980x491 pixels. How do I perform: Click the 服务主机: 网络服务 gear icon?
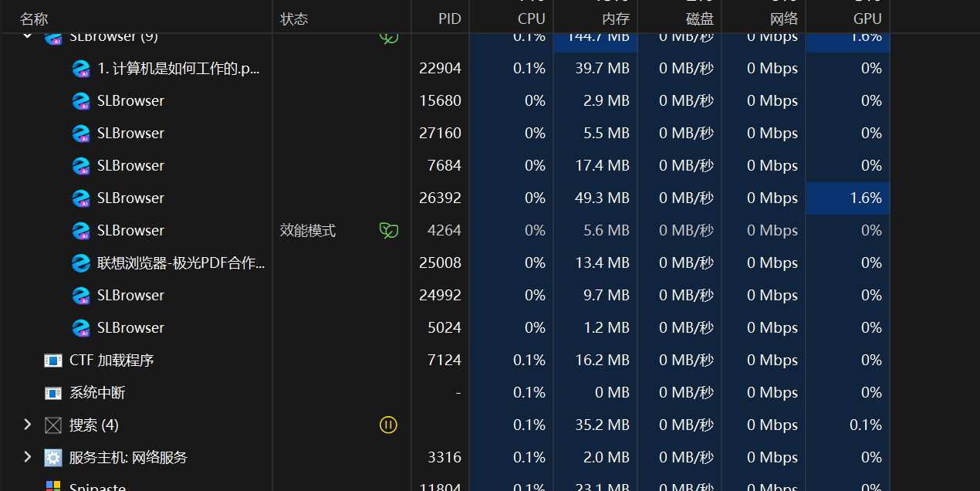53,458
